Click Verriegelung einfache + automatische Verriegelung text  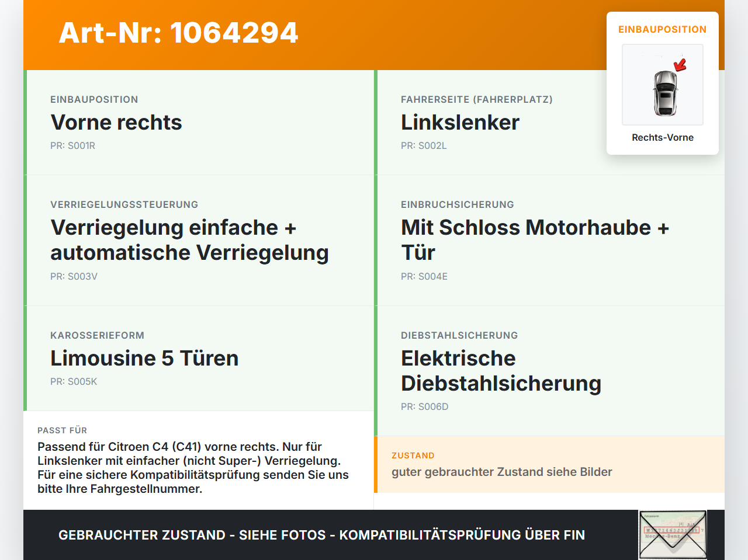(x=189, y=240)
